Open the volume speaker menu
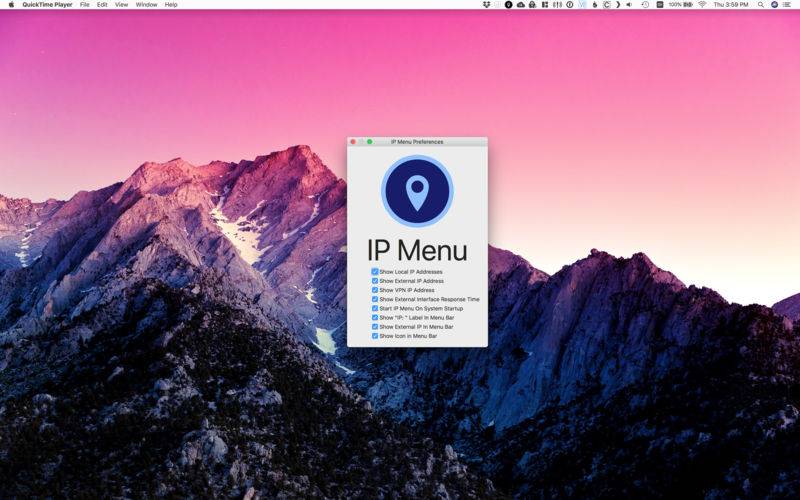Image resolution: width=800 pixels, height=500 pixels. 629,5
